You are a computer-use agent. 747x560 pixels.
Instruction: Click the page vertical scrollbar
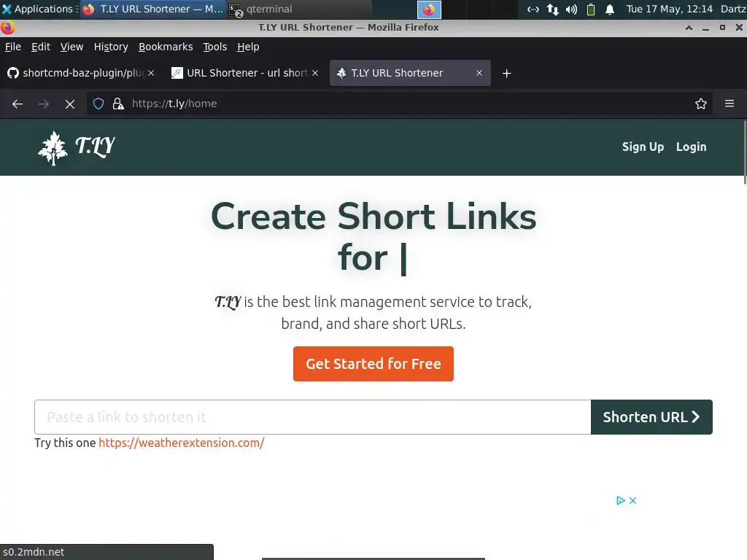pyautogui.click(x=745, y=152)
